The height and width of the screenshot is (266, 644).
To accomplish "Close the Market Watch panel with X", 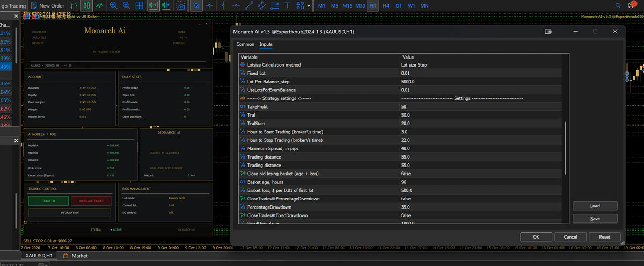I will click(16, 16).
